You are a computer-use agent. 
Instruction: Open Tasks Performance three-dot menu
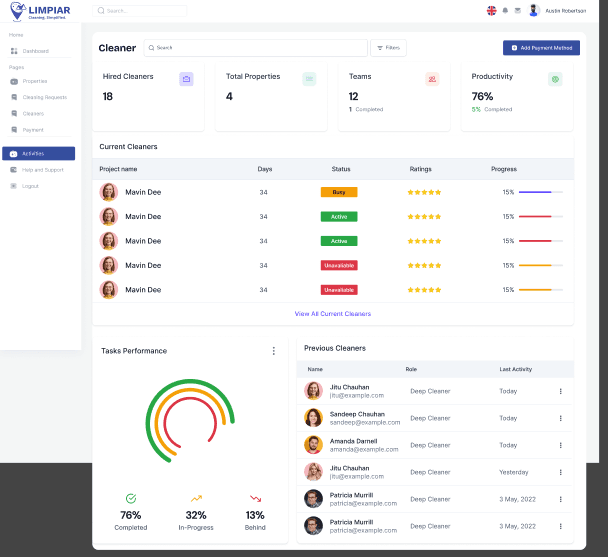coord(273,351)
